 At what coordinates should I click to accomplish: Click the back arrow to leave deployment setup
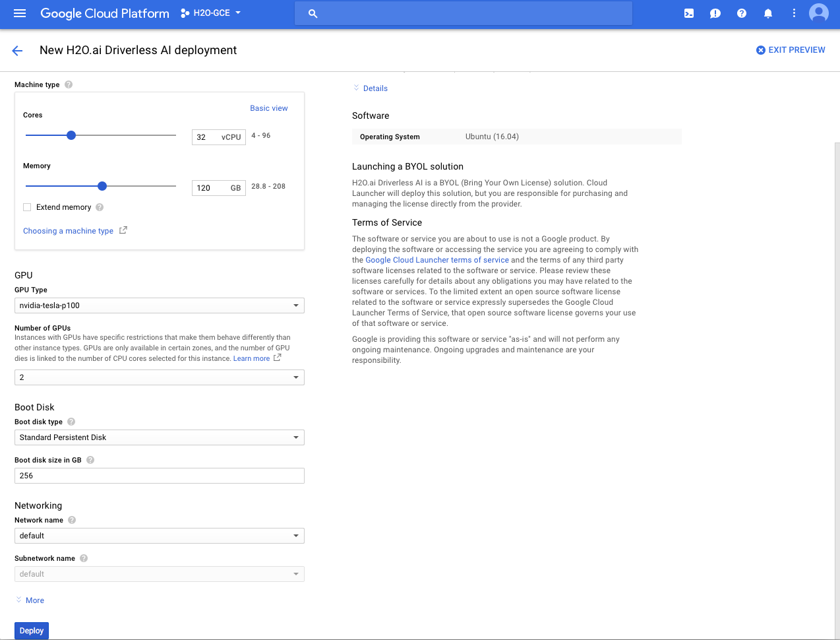tap(16, 49)
